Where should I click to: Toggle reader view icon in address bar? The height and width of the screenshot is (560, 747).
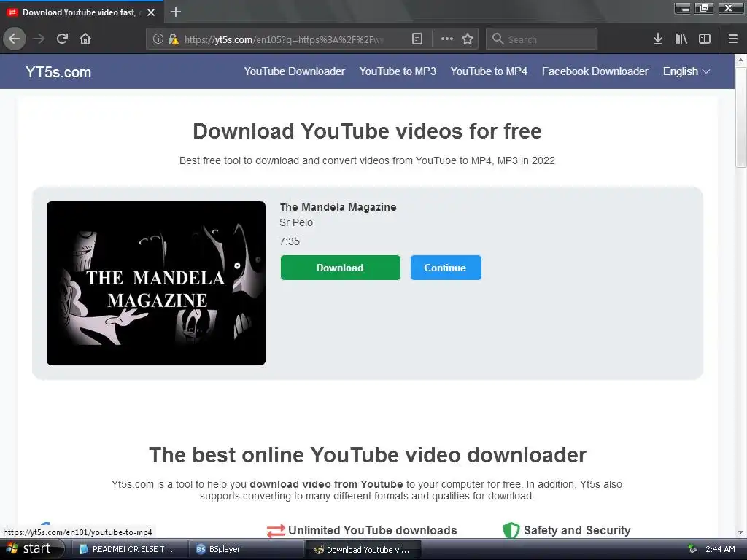point(417,39)
